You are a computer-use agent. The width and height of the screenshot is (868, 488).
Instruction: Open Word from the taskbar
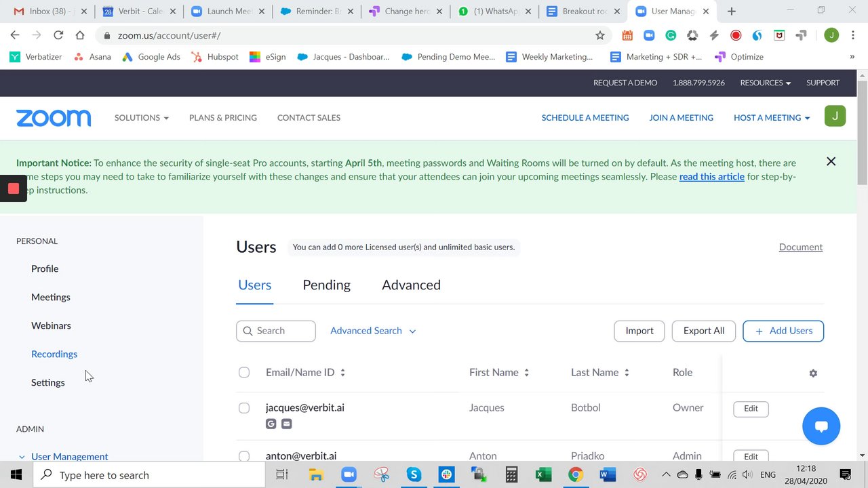tap(608, 475)
